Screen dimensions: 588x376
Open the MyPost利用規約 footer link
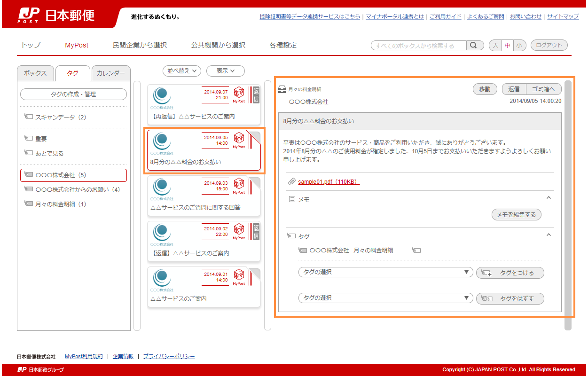(x=84, y=356)
